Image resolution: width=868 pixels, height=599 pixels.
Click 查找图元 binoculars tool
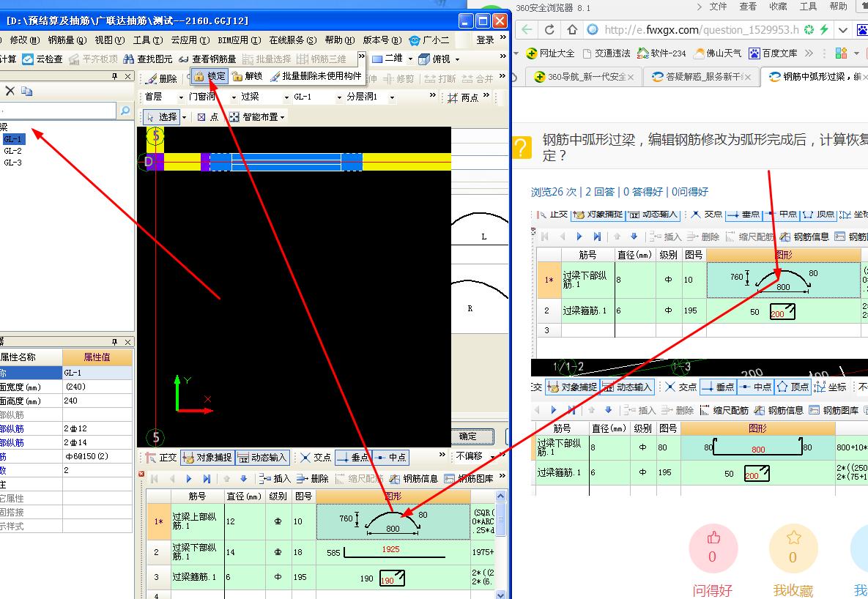click(148, 59)
